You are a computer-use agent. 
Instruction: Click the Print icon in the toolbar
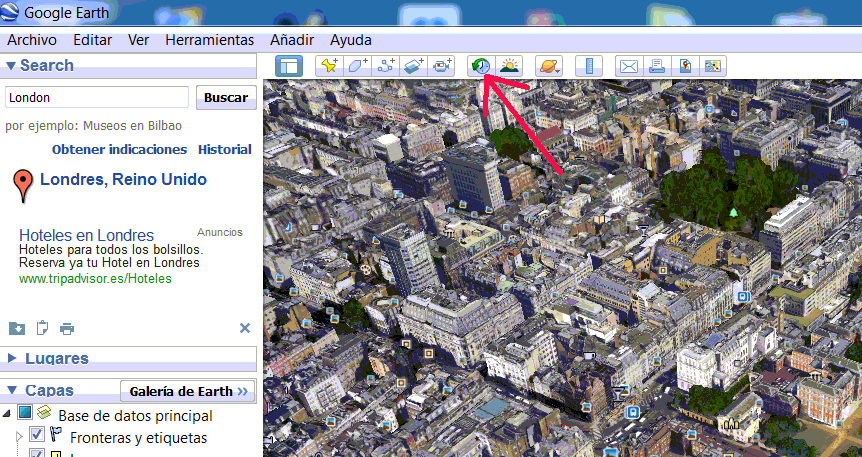pyautogui.click(x=657, y=67)
